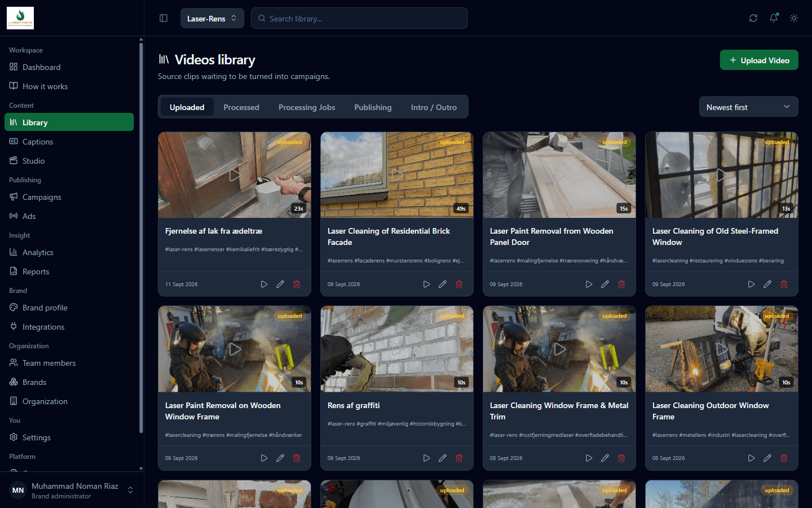
Task: Open the notifications bell
Action: pyautogui.click(x=774, y=18)
